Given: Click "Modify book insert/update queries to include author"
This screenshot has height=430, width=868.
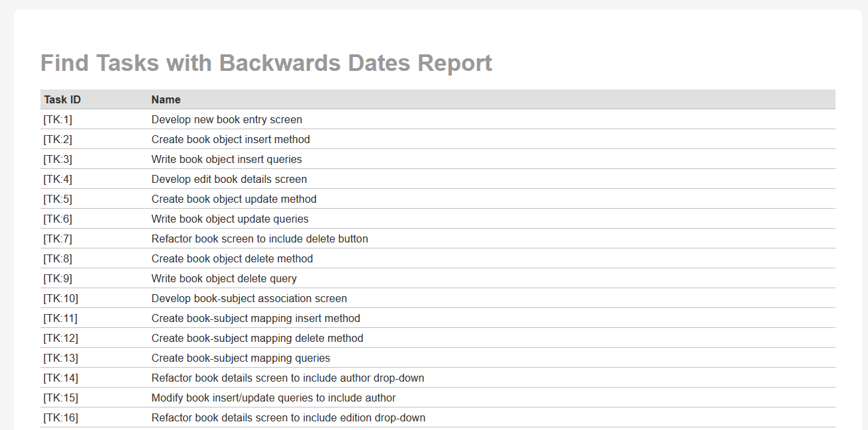Looking at the screenshot, I should [274, 398].
